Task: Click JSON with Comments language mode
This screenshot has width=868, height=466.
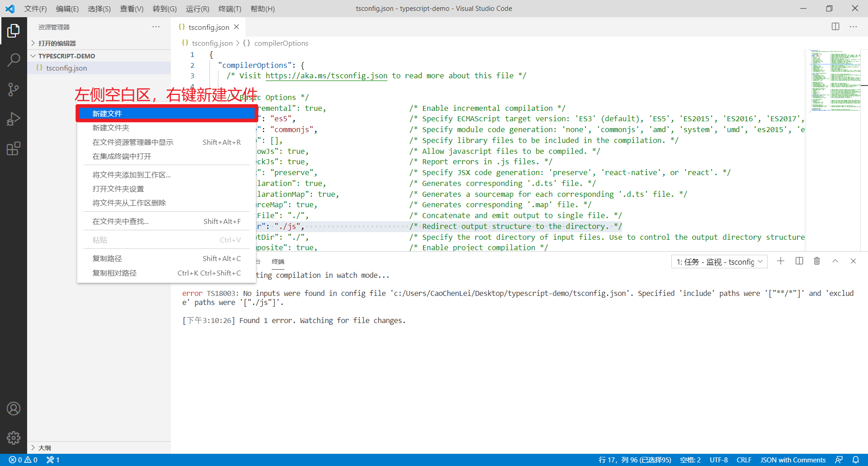Action: point(793,460)
